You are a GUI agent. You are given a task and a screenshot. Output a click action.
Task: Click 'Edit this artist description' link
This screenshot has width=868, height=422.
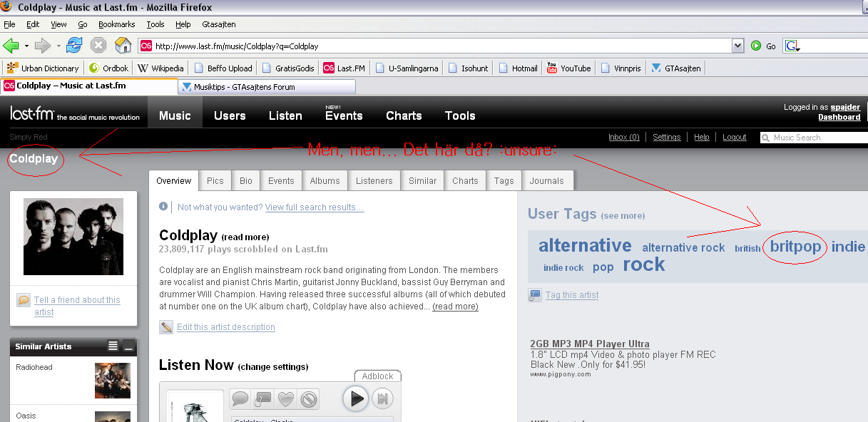coord(226,327)
